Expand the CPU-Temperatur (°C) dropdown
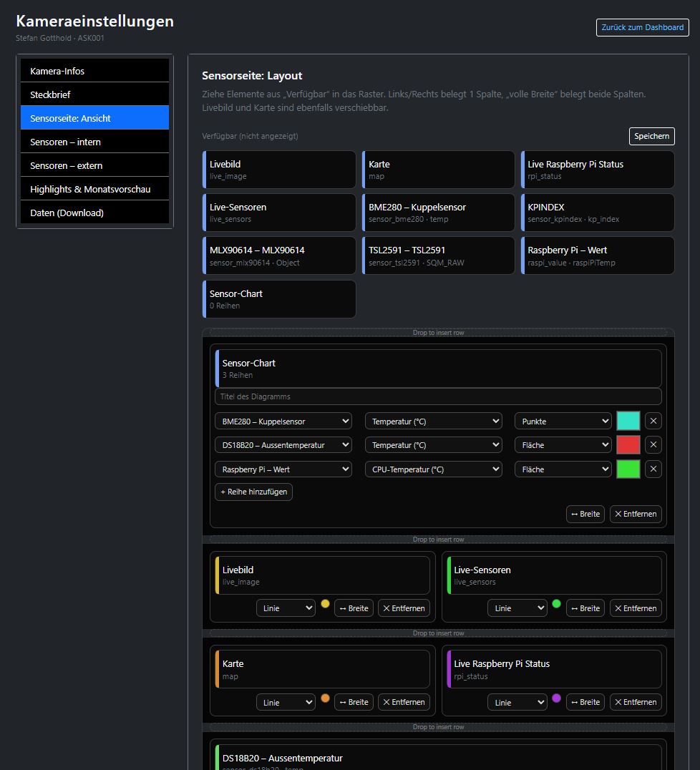The image size is (700, 770). click(433, 469)
